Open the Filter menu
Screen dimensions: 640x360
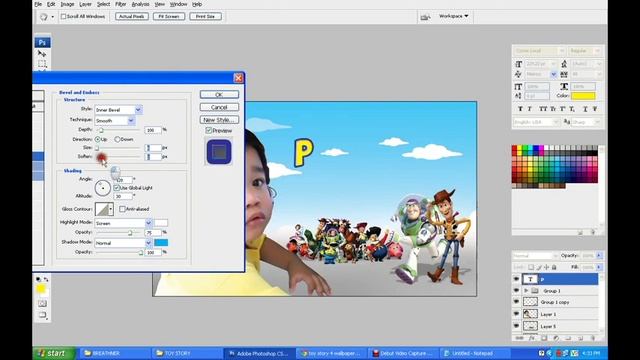coord(120,4)
